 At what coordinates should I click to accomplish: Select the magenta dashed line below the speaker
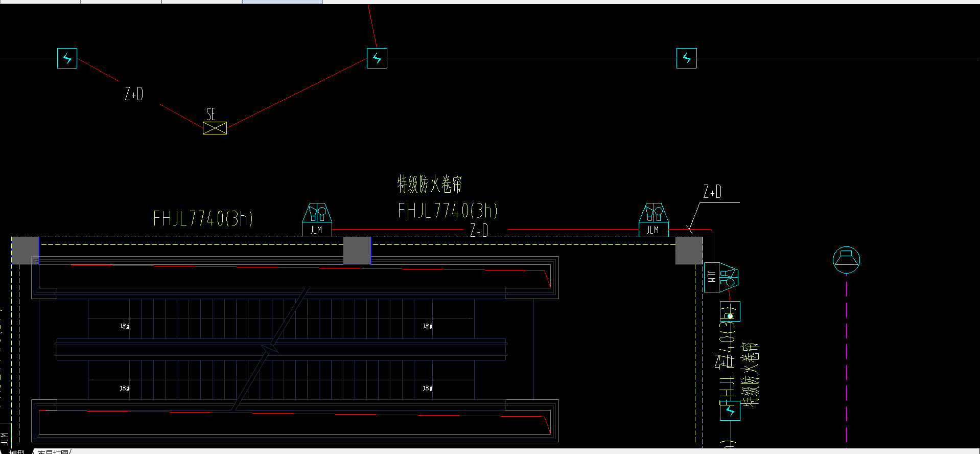[847, 360]
